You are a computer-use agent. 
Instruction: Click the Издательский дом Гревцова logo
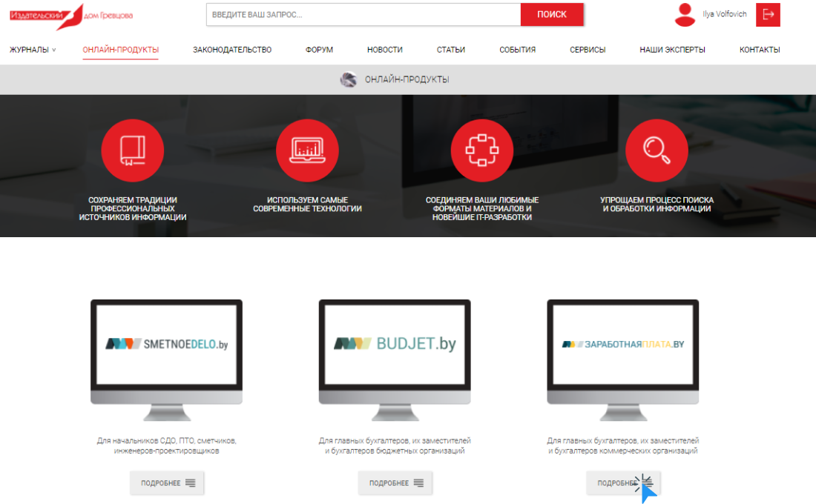pyautogui.click(x=71, y=15)
